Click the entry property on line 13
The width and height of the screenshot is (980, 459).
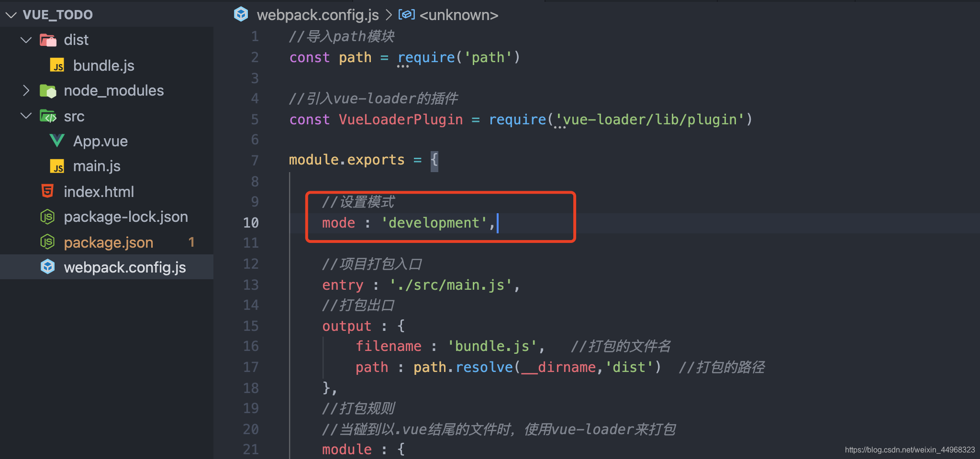[x=343, y=285]
